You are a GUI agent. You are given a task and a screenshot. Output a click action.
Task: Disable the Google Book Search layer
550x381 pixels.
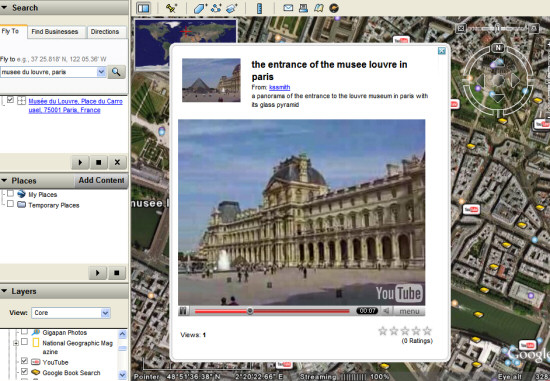[24, 371]
